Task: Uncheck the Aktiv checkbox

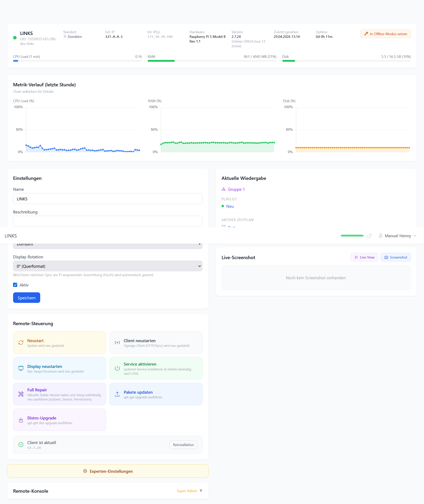Action: [x=15, y=285]
